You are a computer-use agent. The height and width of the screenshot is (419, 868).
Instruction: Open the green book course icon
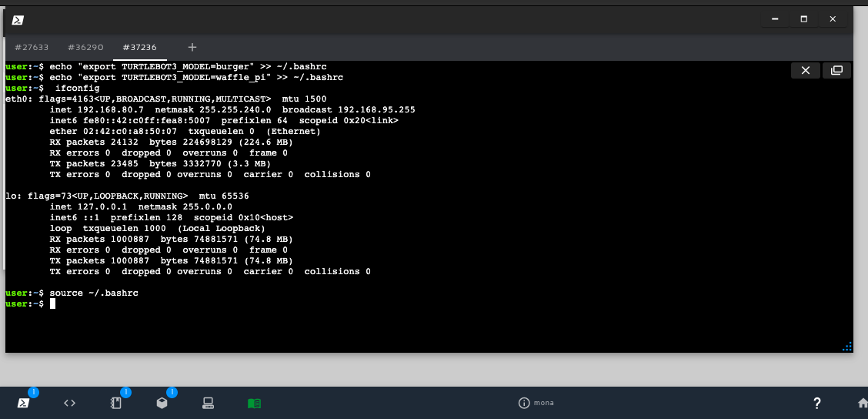tap(254, 403)
